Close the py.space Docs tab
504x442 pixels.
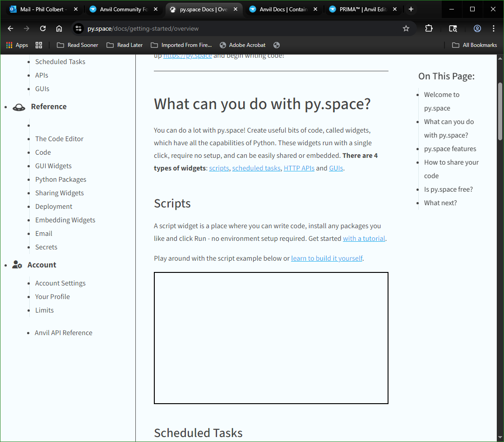point(236,9)
